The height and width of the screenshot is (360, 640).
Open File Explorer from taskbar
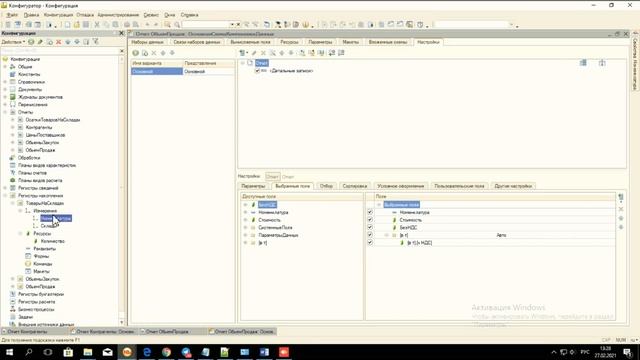[88, 352]
